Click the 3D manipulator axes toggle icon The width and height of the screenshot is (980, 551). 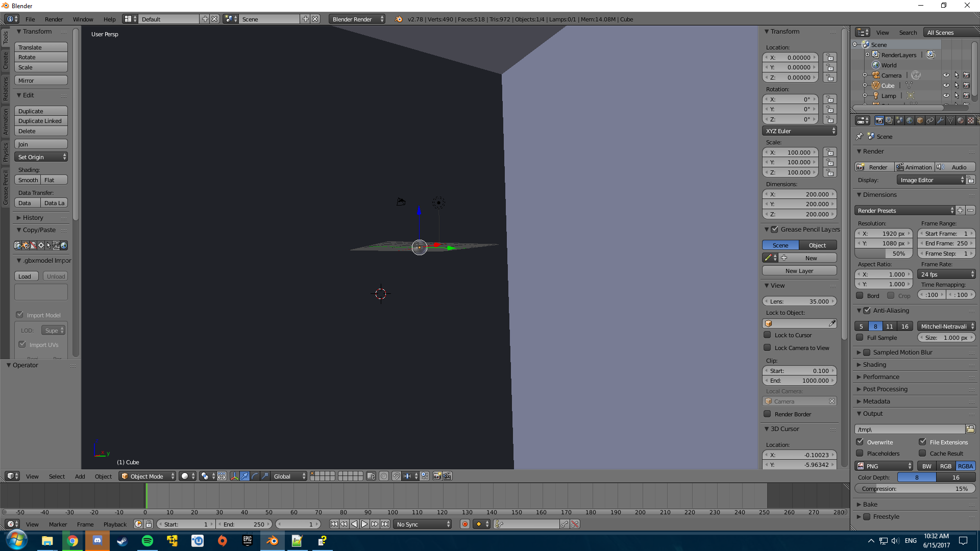[234, 476]
